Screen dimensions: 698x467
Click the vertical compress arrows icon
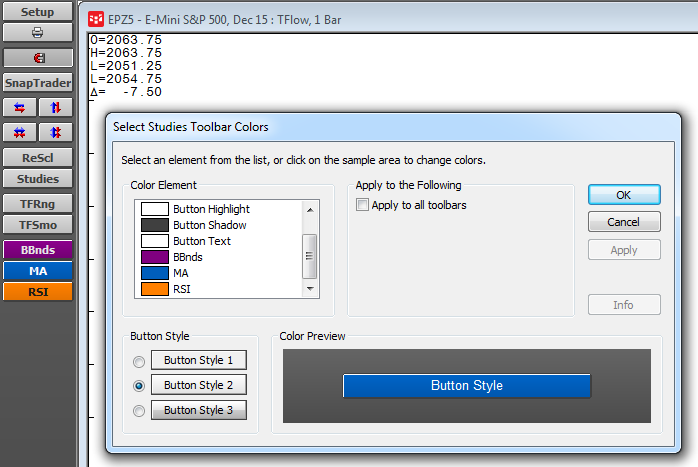coord(56,132)
